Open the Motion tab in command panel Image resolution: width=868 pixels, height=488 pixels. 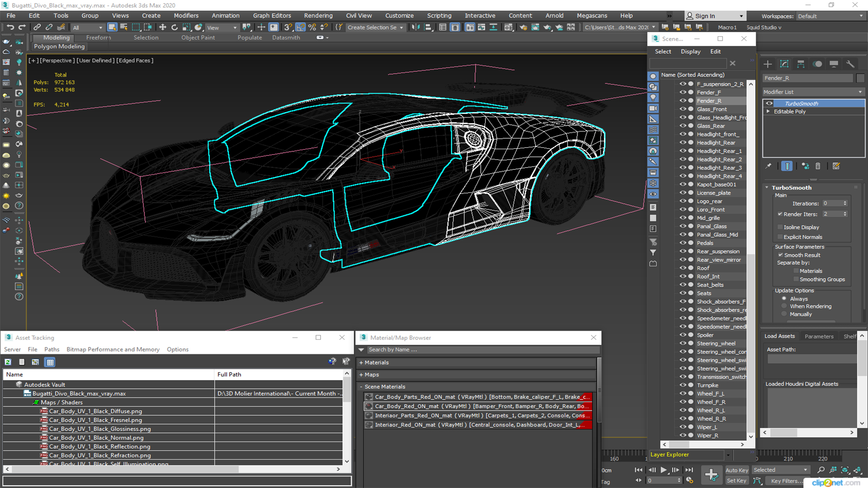[817, 64]
